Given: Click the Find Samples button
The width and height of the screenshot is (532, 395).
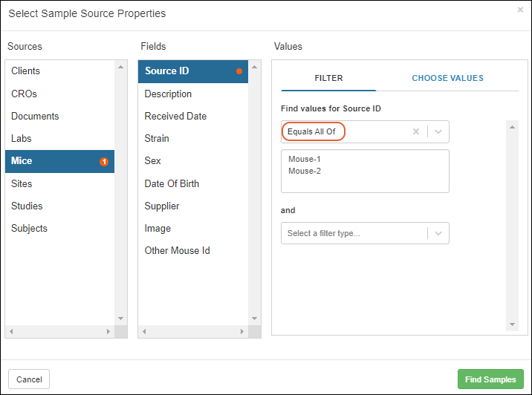Looking at the screenshot, I should (x=490, y=379).
